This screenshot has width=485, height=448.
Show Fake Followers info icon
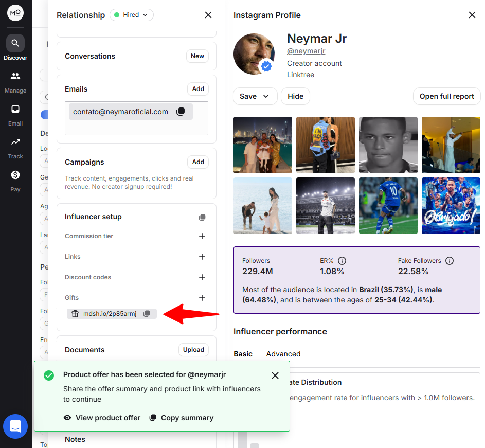pyautogui.click(x=450, y=261)
